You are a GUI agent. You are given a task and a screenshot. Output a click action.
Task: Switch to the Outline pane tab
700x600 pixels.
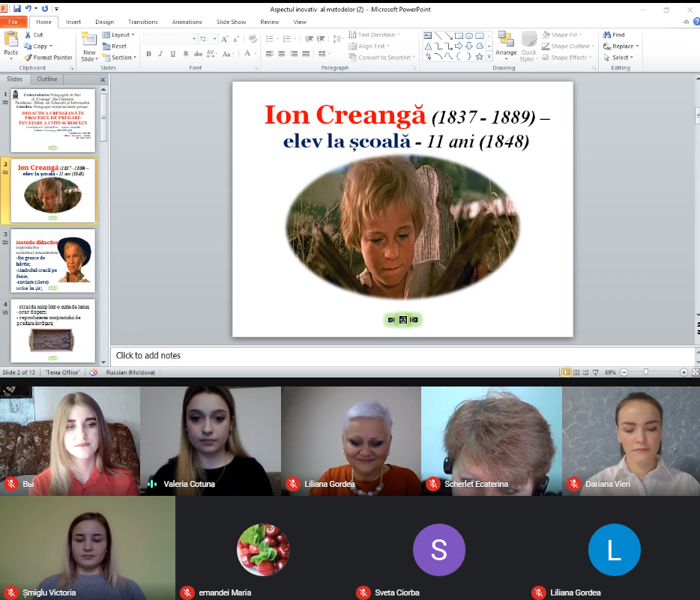pyautogui.click(x=47, y=79)
